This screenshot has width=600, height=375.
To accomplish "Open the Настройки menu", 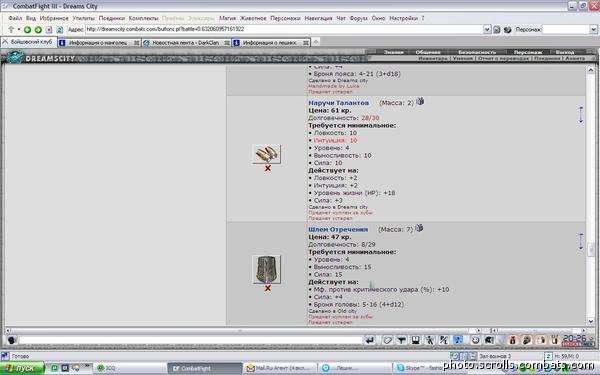I will pyautogui.click(x=403, y=18).
